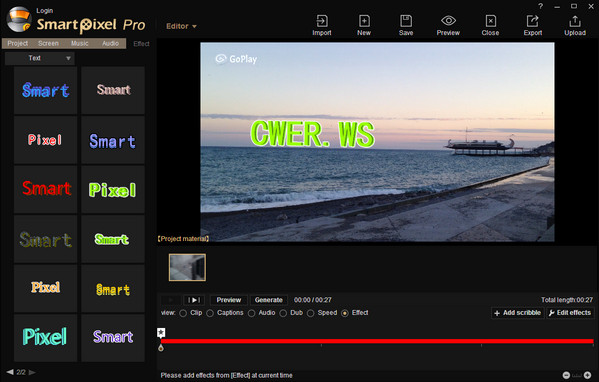Choose the solid red Smart text style
This screenshot has width=599, height=382.
45,189
